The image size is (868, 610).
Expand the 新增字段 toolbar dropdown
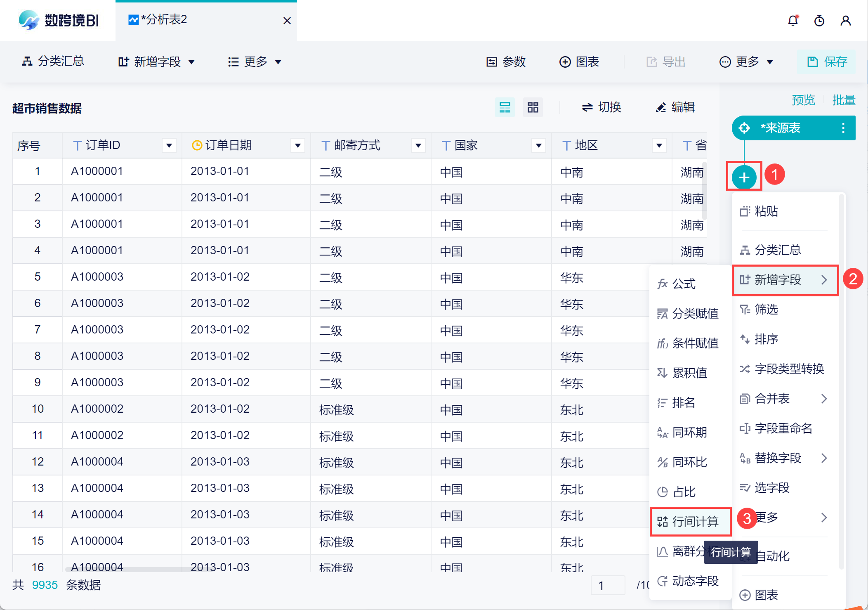[156, 62]
